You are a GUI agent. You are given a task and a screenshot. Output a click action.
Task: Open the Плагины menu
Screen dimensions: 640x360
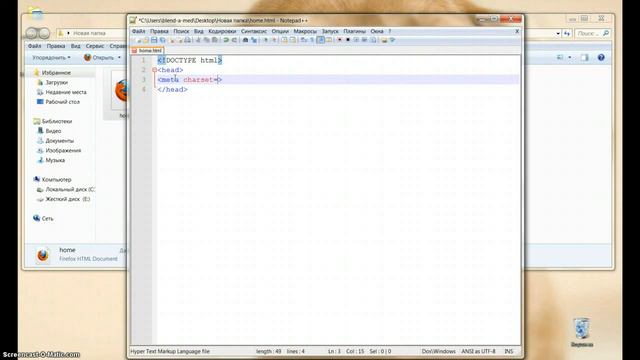click(354, 31)
